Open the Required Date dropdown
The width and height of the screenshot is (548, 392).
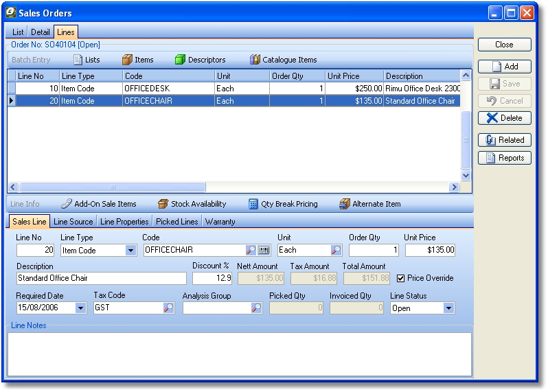(81, 308)
